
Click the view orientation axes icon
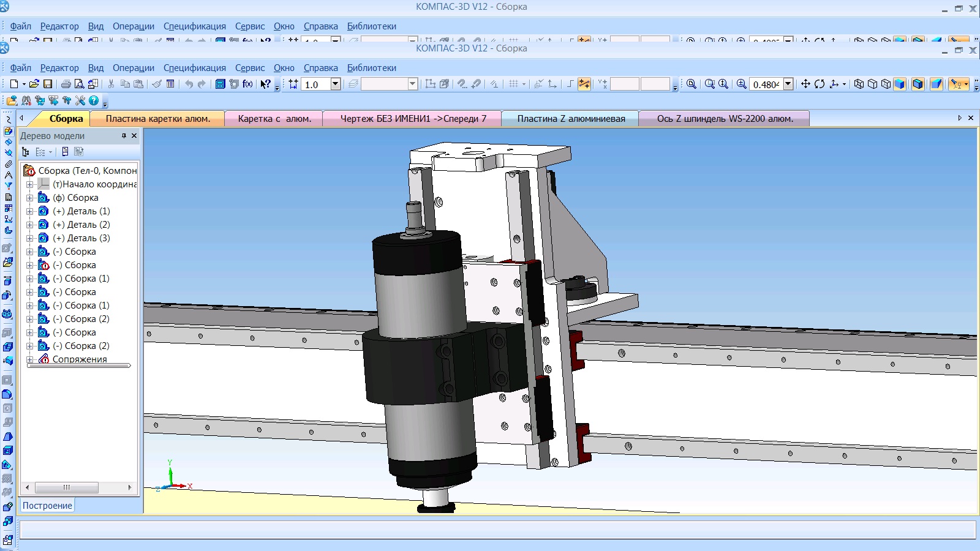point(834,84)
